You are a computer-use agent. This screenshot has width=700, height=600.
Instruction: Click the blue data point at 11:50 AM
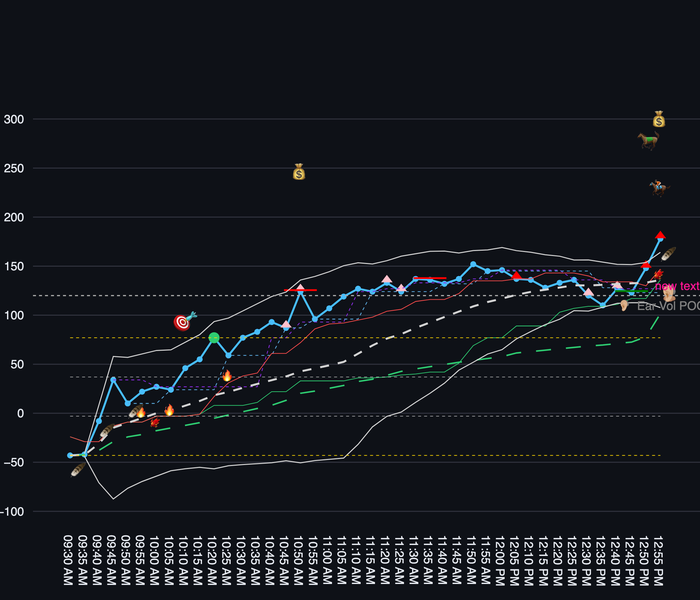click(x=473, y=264)
